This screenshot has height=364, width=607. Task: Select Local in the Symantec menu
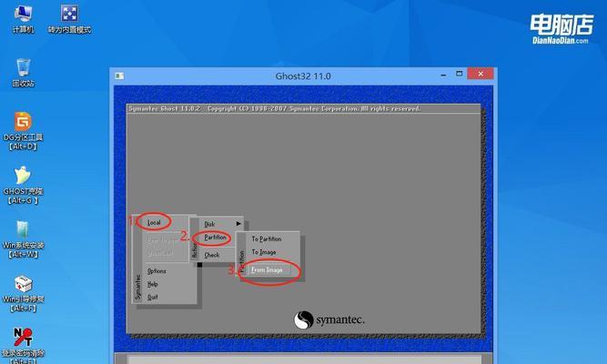[x=154, y=222]
